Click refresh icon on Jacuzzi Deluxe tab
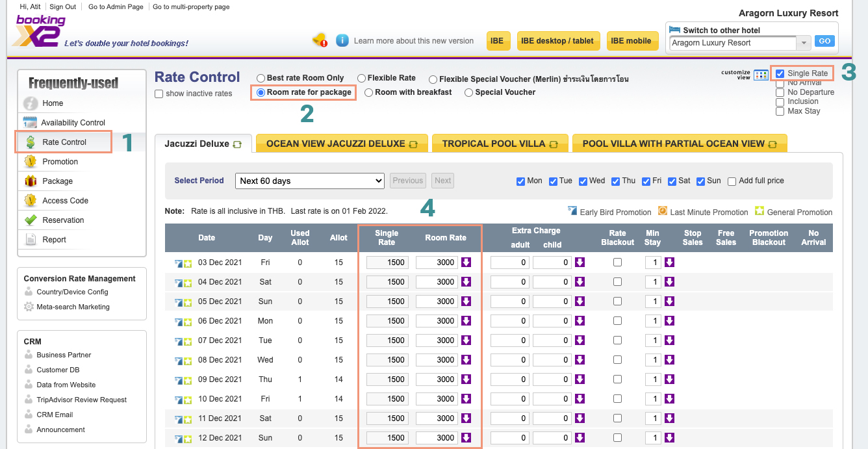 238,144
